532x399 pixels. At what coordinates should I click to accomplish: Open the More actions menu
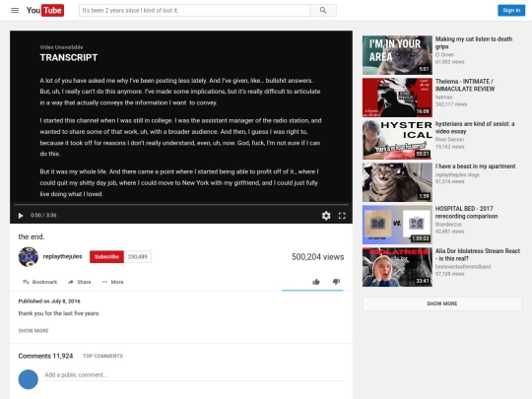click(x=112, y=282)
